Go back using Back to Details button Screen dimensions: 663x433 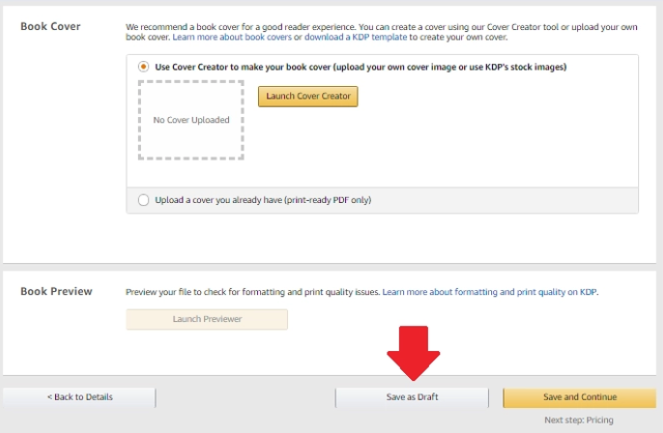tap(80, 397)
